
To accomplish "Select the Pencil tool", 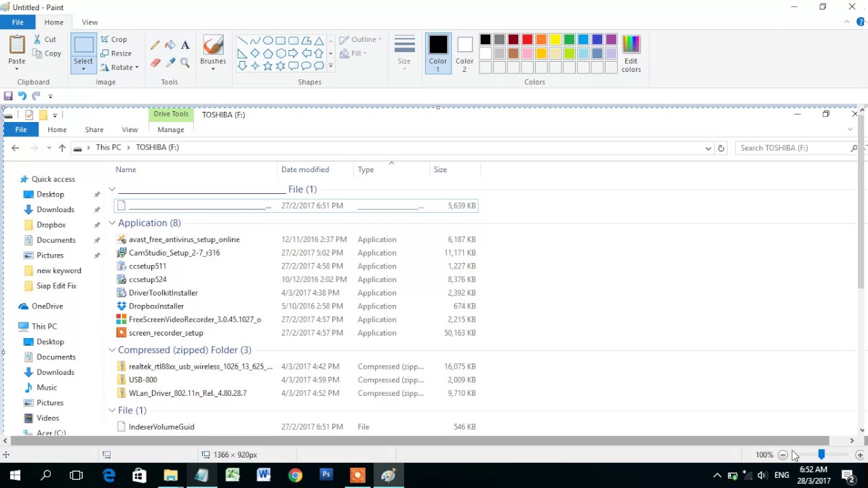I will point(155,45).
